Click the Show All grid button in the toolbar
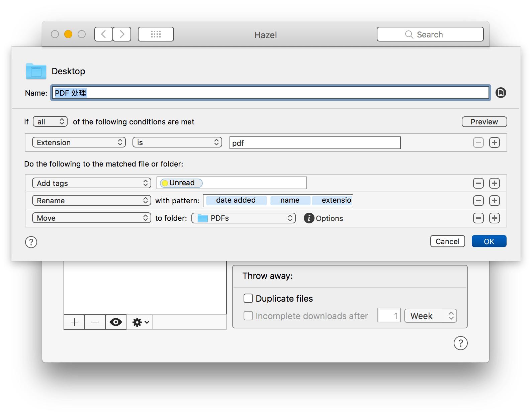The image size is (532, 416). pos(156,34)
